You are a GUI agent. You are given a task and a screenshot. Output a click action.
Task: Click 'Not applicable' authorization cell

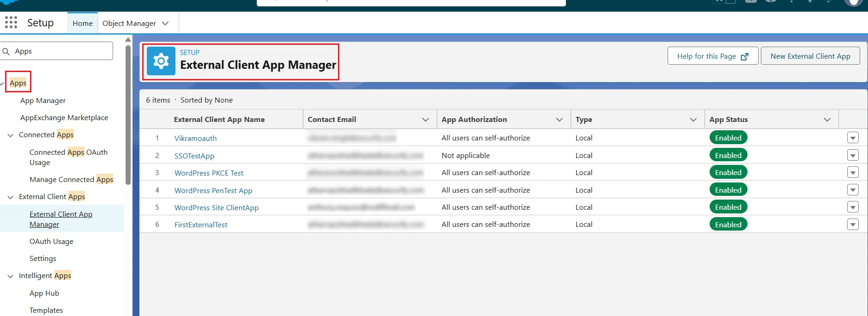pyautogui.click(x=465, y=155)
